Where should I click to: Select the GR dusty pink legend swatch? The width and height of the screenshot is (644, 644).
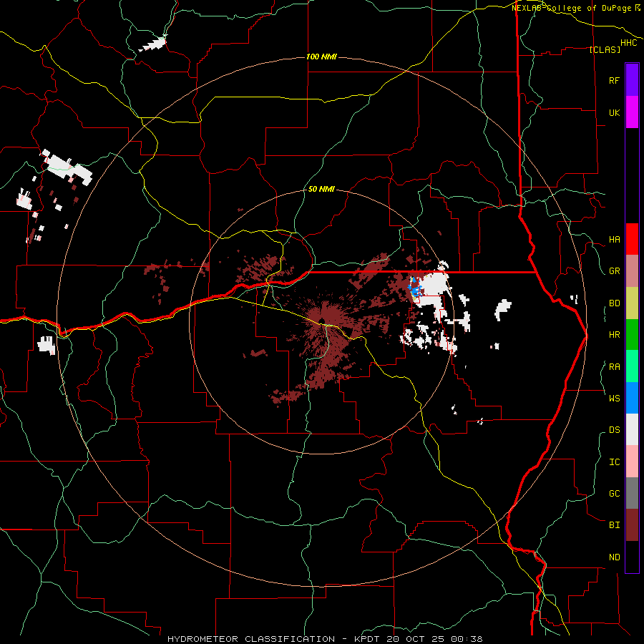point(632,271)
